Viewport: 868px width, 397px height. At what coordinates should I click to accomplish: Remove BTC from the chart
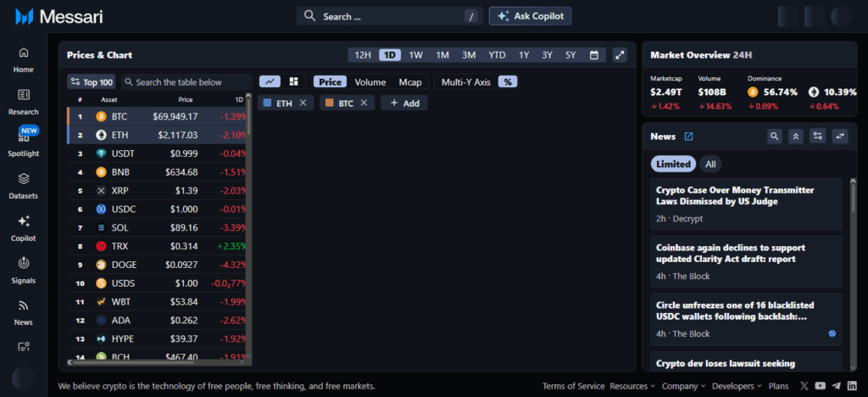[364, 103]
